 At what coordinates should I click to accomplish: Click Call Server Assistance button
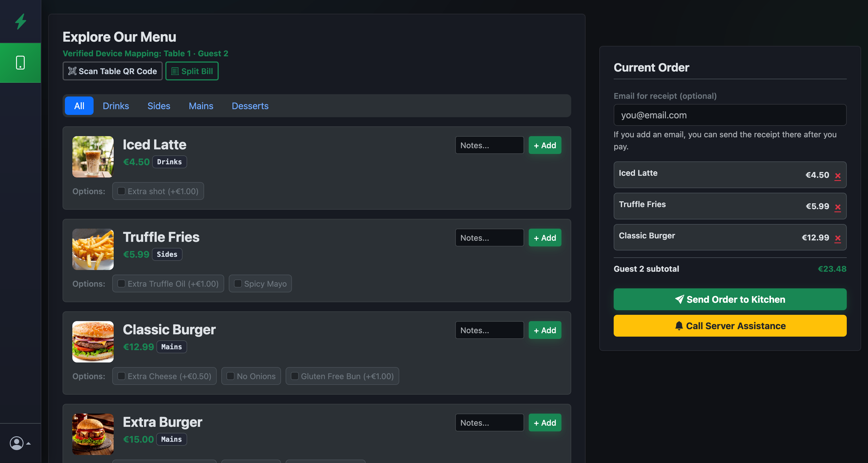coord(730,326)
